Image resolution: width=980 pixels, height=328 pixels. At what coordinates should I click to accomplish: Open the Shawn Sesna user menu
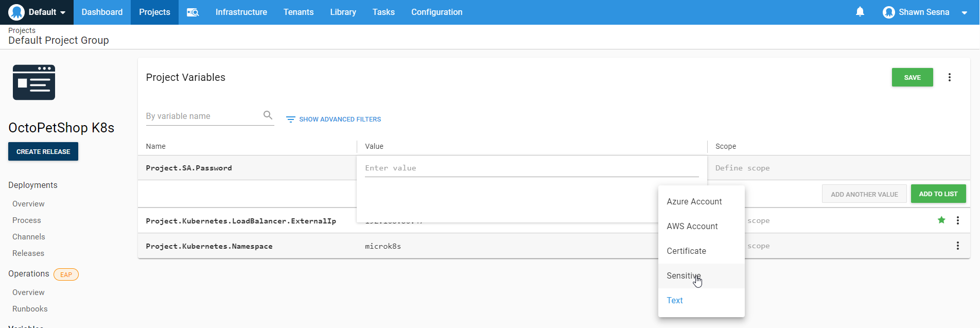[x=924, y=12]
